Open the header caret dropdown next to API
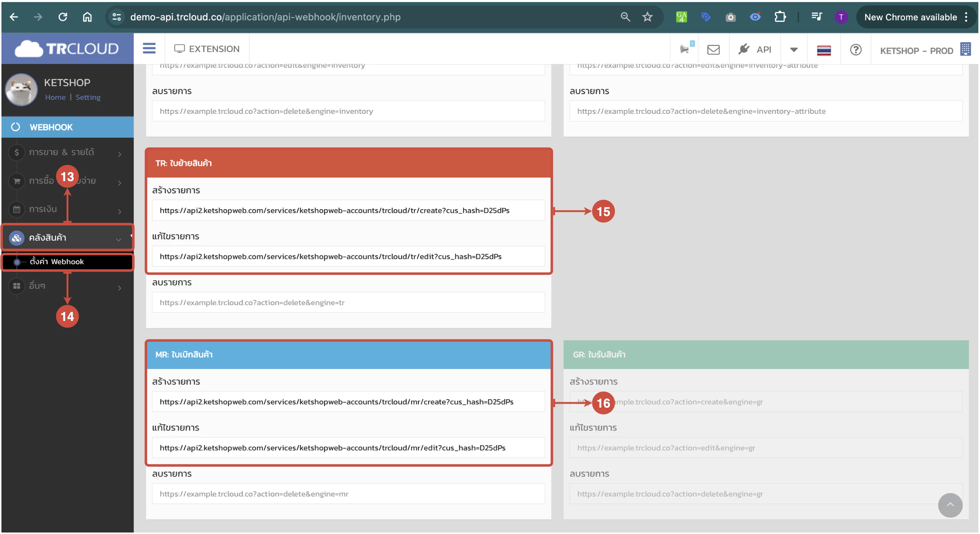The image size is (980, 534). (794, 49)
